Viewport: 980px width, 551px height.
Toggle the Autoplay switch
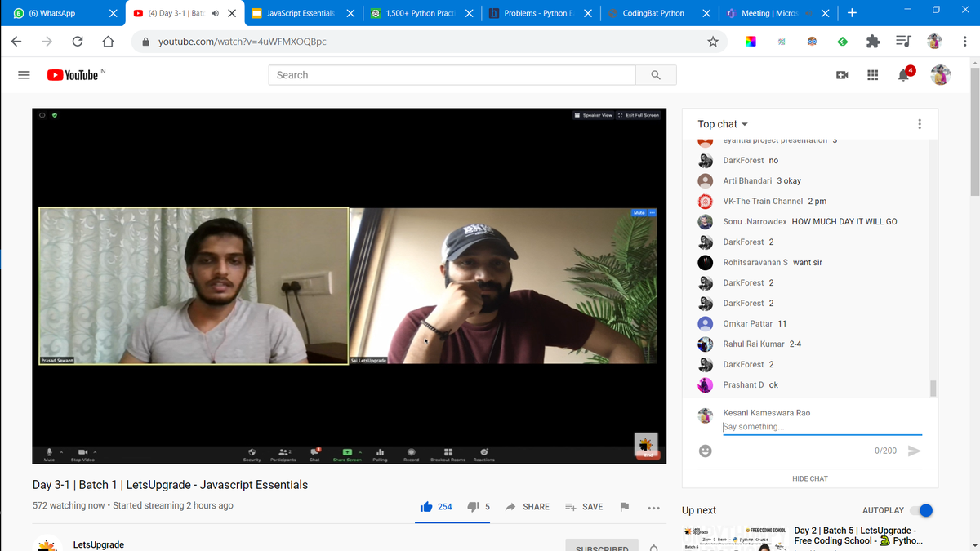pyautogui.click(x=922, y=510)
